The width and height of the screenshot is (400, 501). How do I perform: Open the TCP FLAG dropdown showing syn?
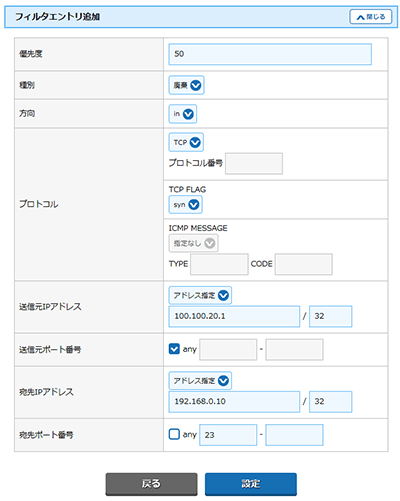(x=185, y=204)
